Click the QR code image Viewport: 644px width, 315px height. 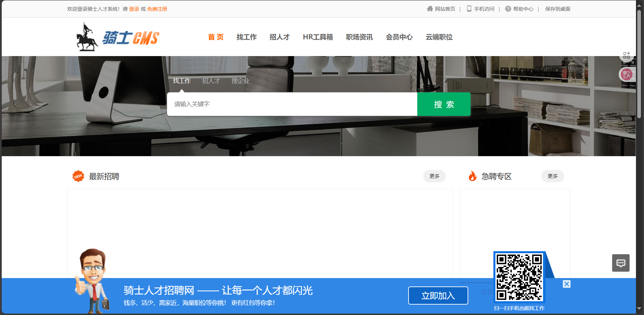tap(519, 277)
